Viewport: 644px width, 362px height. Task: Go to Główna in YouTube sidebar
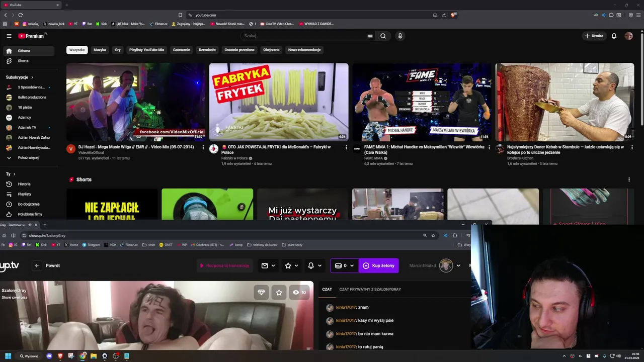pos(29,51)
